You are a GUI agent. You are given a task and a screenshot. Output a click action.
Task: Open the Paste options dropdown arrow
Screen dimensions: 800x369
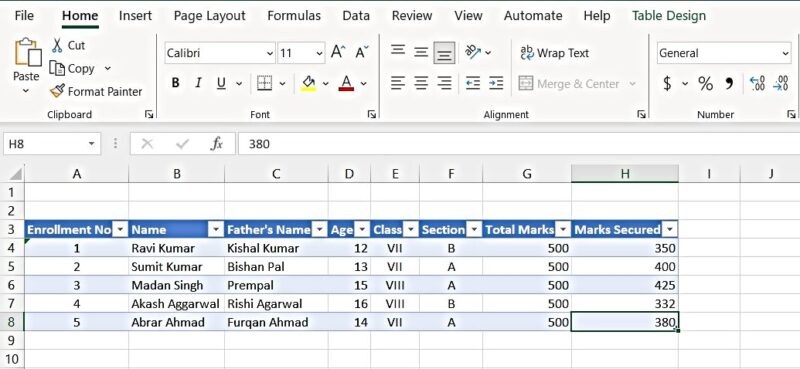pos(26,92)
